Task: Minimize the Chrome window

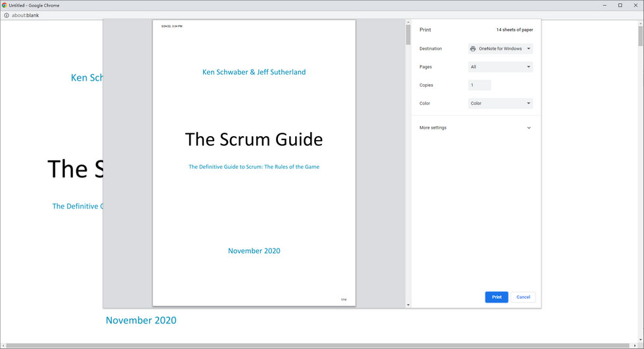Action: (x=604, y=5)
